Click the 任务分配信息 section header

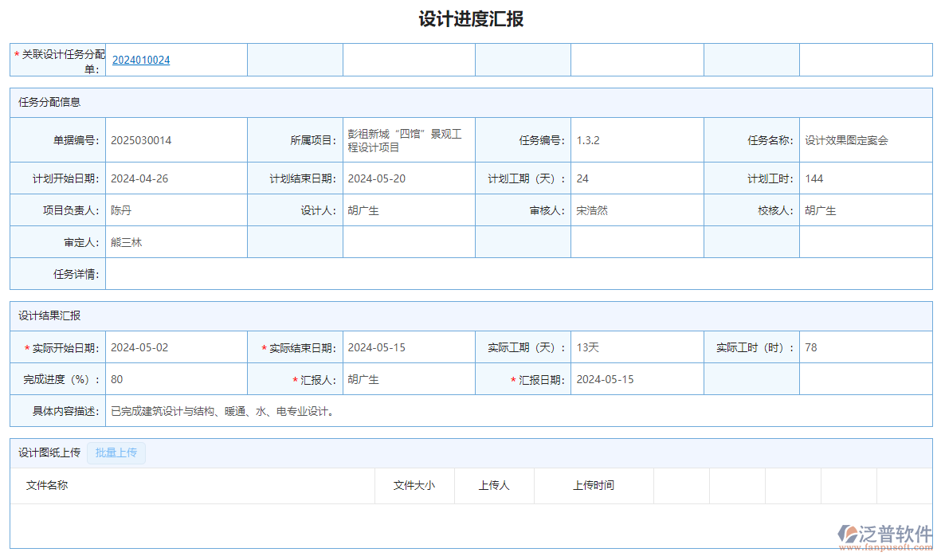(x=49, y=103)
